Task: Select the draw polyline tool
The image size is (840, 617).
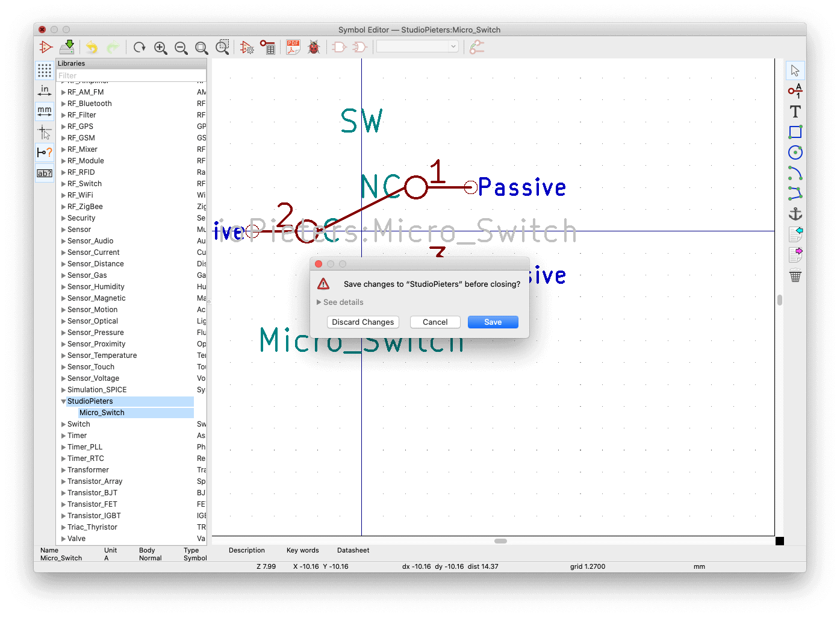Action: [795, 193]
